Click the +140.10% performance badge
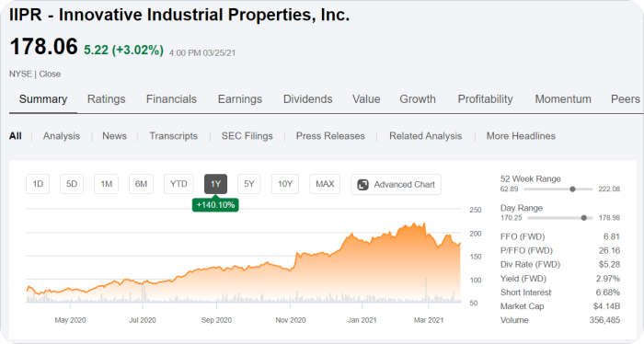This screenshot has height=344, width=644. click(215, 205)
